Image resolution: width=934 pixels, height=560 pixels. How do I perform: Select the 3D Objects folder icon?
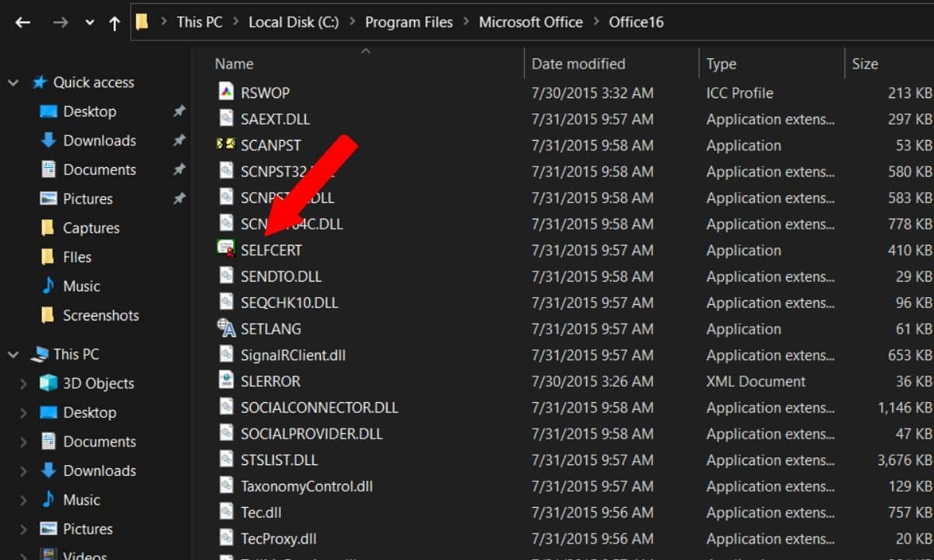pyautogui.click(x=49, y=383)
